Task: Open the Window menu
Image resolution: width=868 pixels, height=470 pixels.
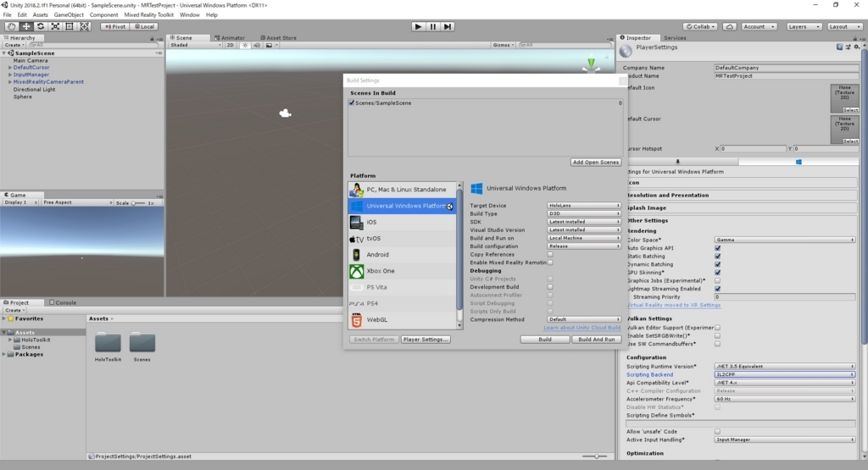Action: pyautogui.click(x=189, y=15)
